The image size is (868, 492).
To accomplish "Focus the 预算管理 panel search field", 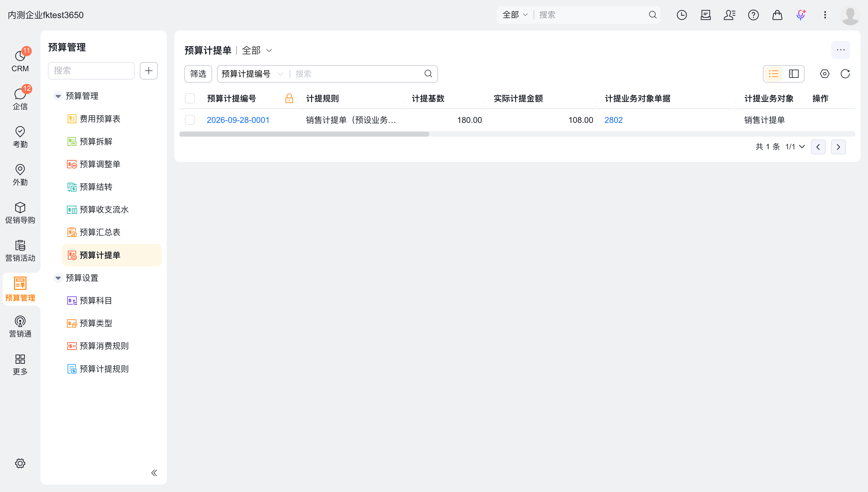I will (x=91, y=71).
